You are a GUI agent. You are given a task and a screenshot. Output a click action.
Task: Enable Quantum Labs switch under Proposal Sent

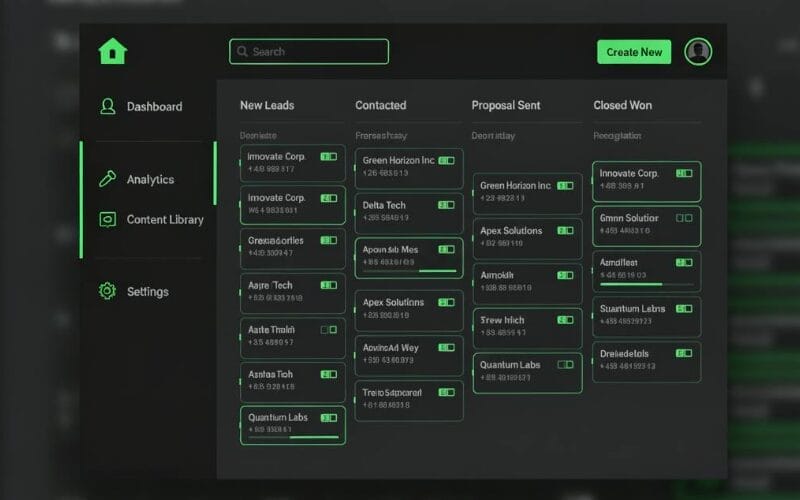pos(565,364)
